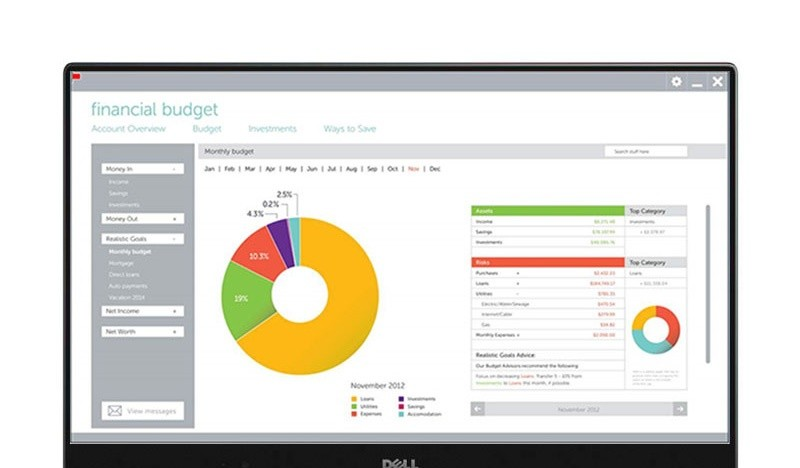Image resolution: width=800 pixels, height=468 pixels.
Task: Select the Feb month tab
Action: click(230, 169)
